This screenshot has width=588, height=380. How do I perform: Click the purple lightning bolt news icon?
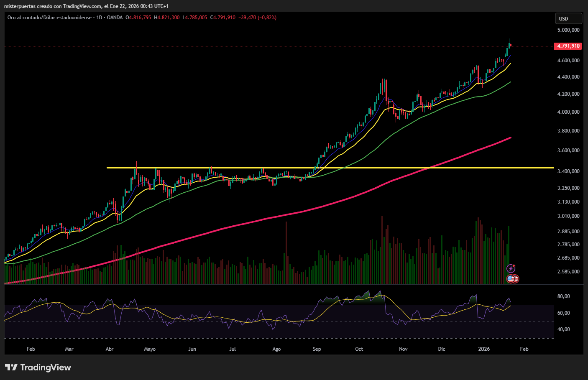(511, 268)
